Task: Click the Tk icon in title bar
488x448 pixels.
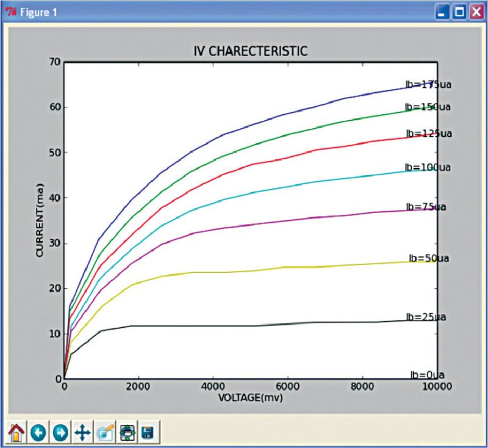Action: pyautogui.click(x=11, y=12)
